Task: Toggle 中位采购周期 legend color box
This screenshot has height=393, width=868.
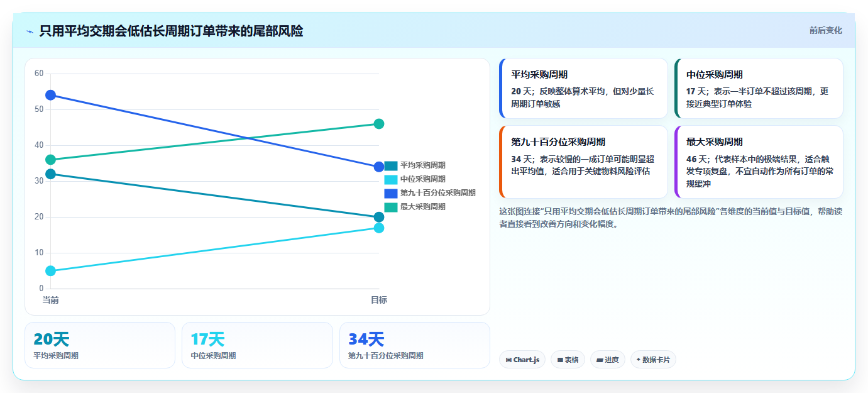Action: (391, 179)
